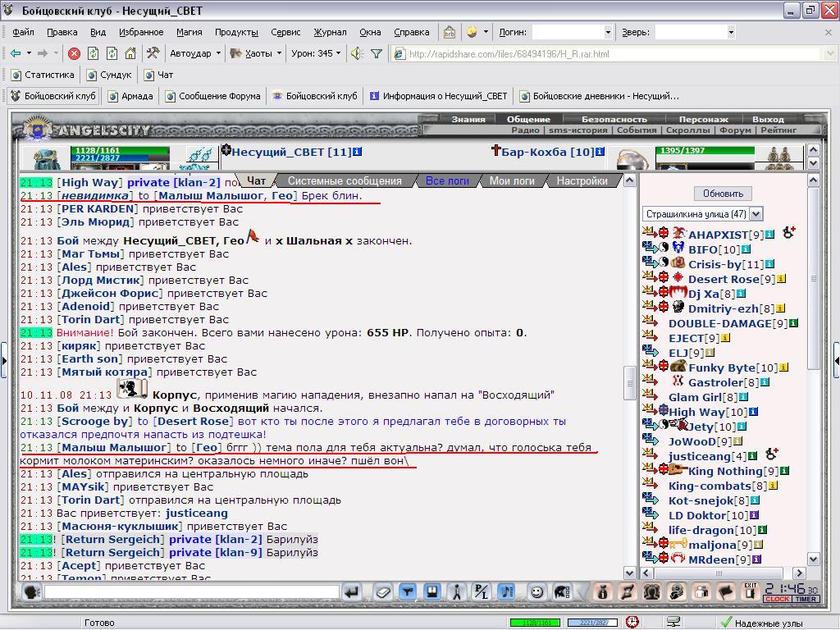
Task: Click the talking head icon beside chat input
Action: point(33,592)
